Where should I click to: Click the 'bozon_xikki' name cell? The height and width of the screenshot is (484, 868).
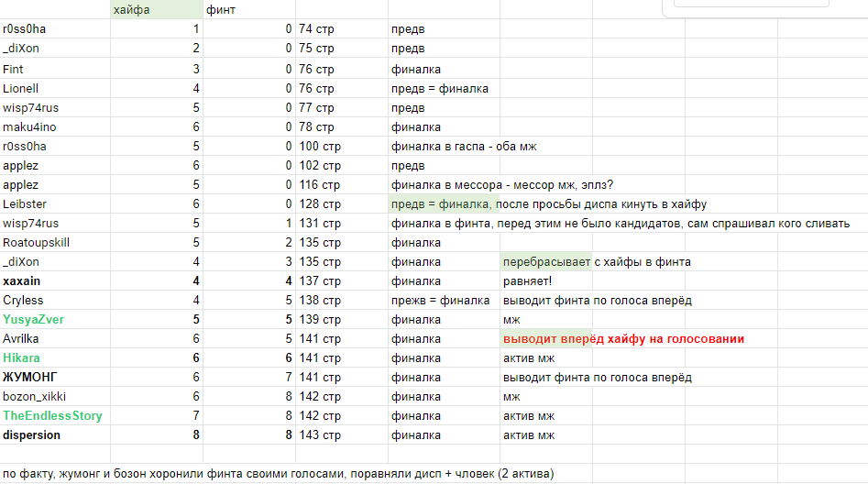coord(55,396)
